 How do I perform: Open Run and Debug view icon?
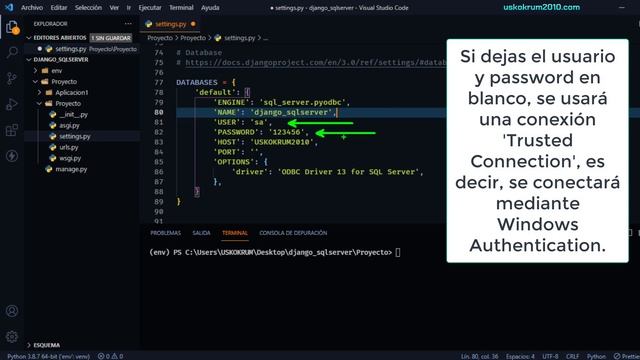point(12,104)
